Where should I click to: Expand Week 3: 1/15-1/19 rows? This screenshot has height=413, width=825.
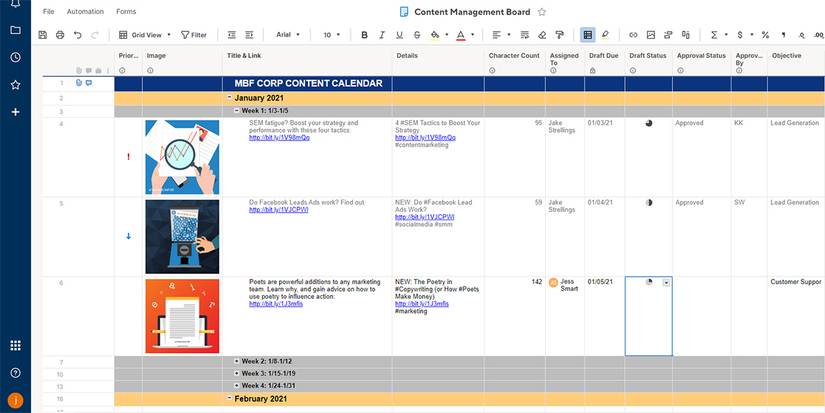pyautogui.click(x=236, y=373)
